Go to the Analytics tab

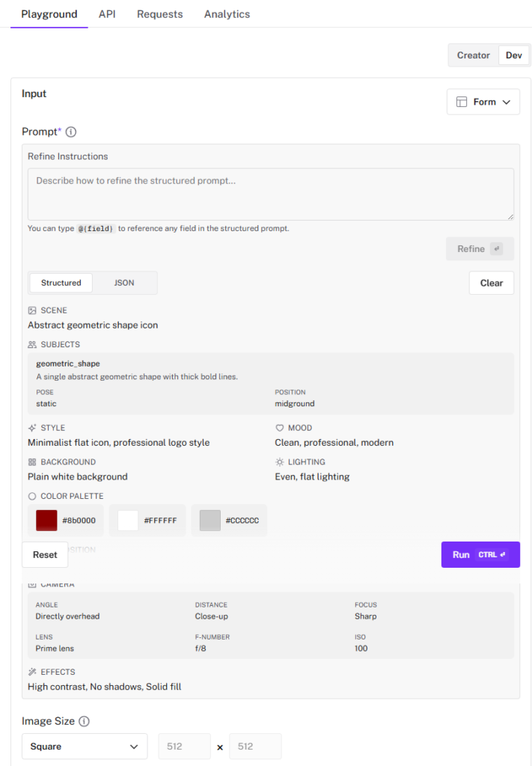227,14
